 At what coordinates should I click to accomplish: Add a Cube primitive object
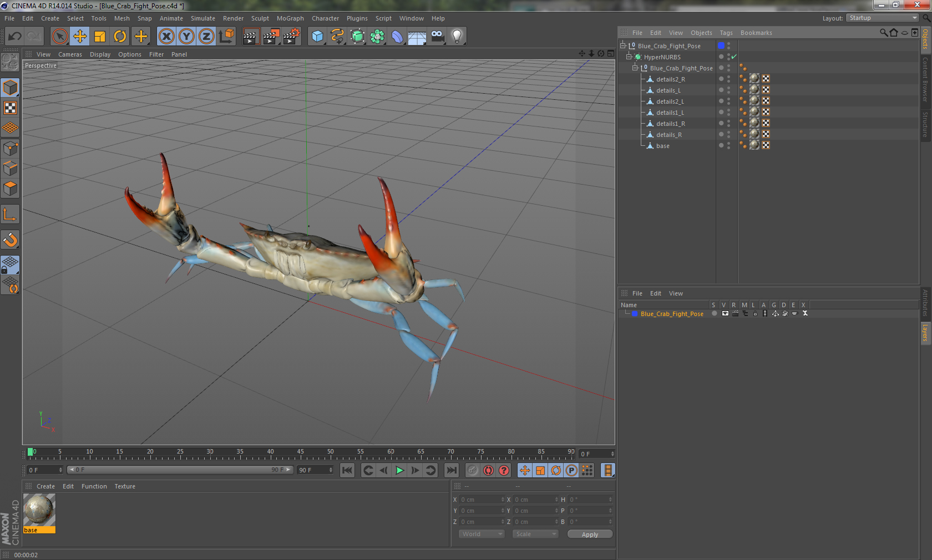coord(317,37)
